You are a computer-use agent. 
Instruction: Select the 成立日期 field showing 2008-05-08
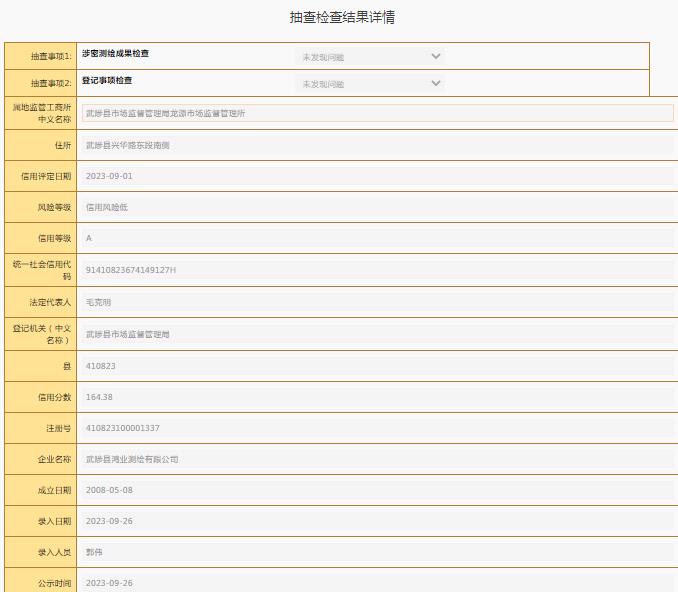[x=377, y=490]
